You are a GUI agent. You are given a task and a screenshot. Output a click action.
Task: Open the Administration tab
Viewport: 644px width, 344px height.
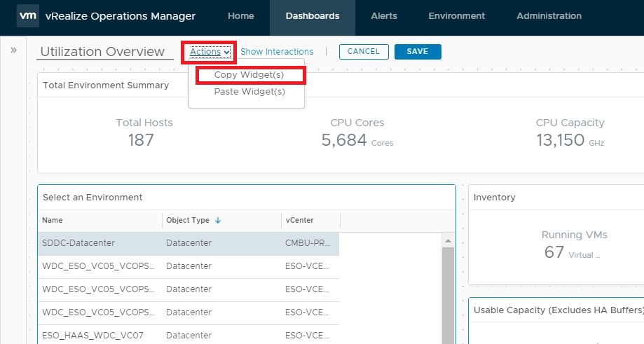click(x=549, y=16)
